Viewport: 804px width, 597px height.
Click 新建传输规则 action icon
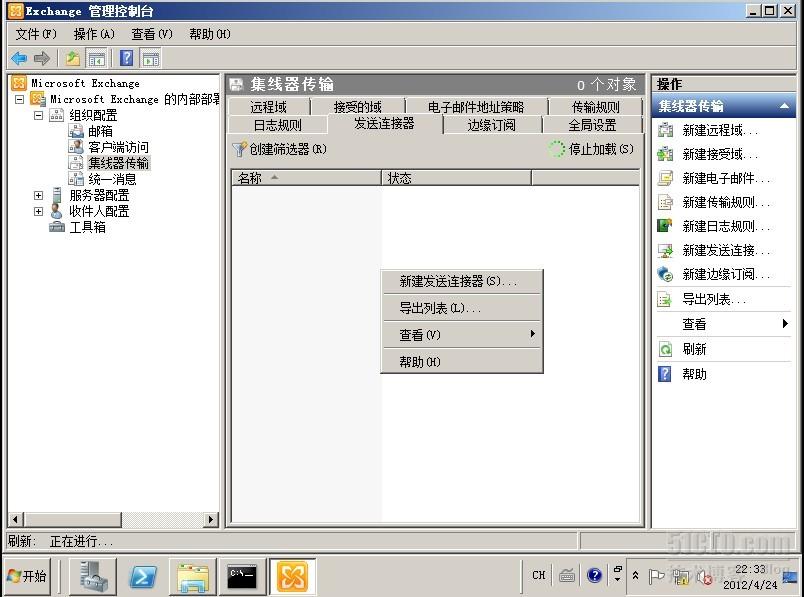pos(666,202)
